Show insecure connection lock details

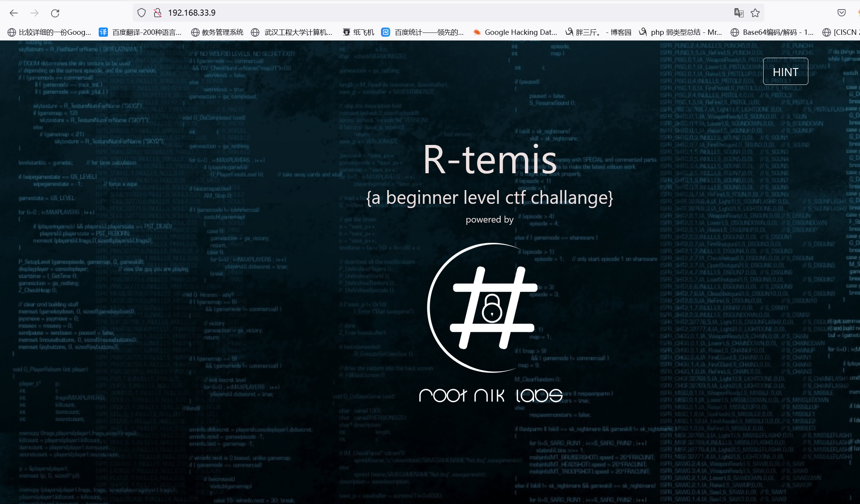tap(158, 13)
